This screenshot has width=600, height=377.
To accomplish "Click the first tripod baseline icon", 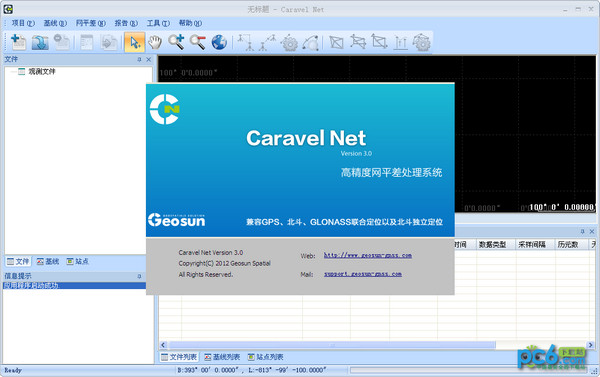I will tap(245, 42).
